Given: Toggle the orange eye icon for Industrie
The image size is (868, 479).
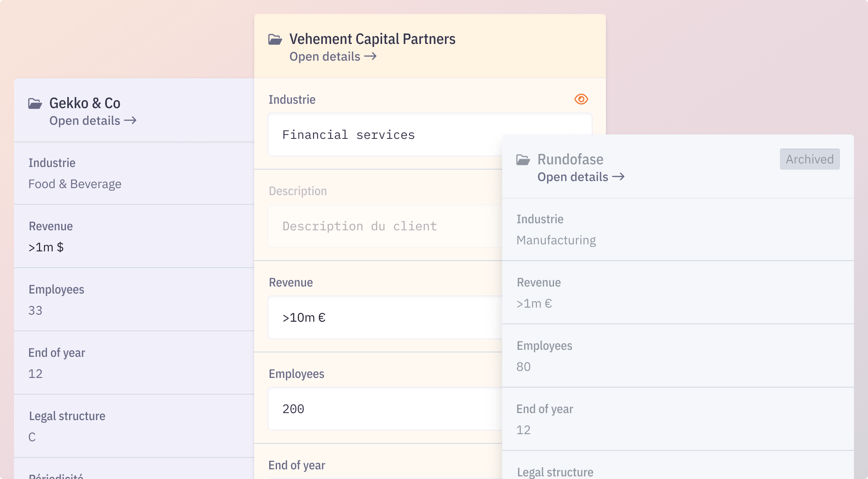Looking at the screenshot, I should (x=581, y=99).
